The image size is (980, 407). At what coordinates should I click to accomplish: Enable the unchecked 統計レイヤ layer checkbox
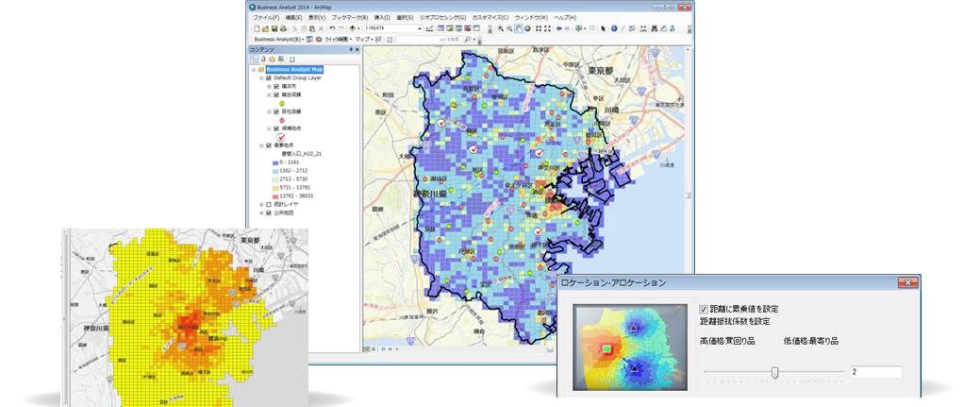tap(270, 204)
